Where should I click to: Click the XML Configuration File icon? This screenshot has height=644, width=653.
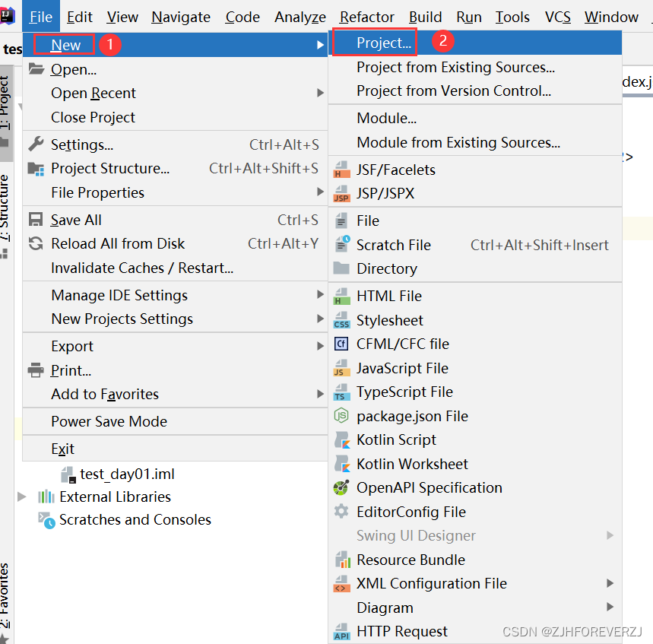point(341,584)
